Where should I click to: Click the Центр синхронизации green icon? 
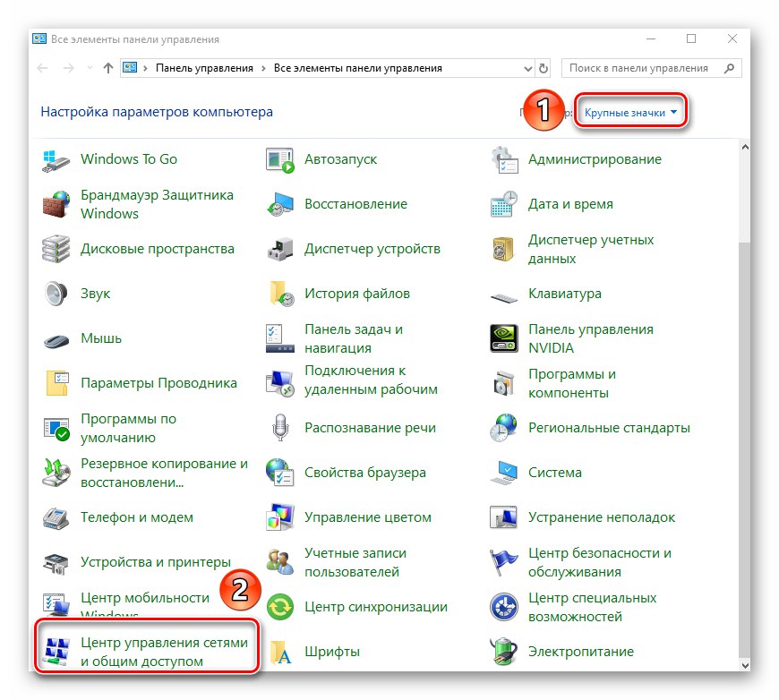[x=280, y=607]
